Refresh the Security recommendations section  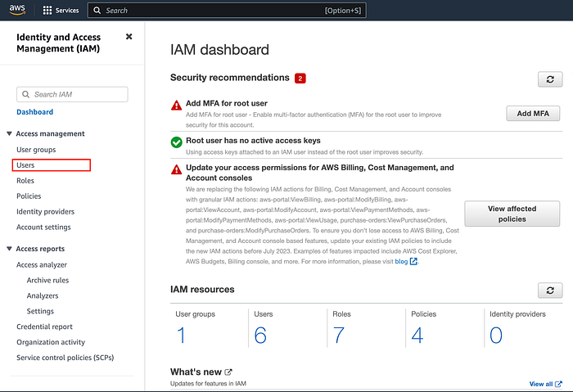550,79
